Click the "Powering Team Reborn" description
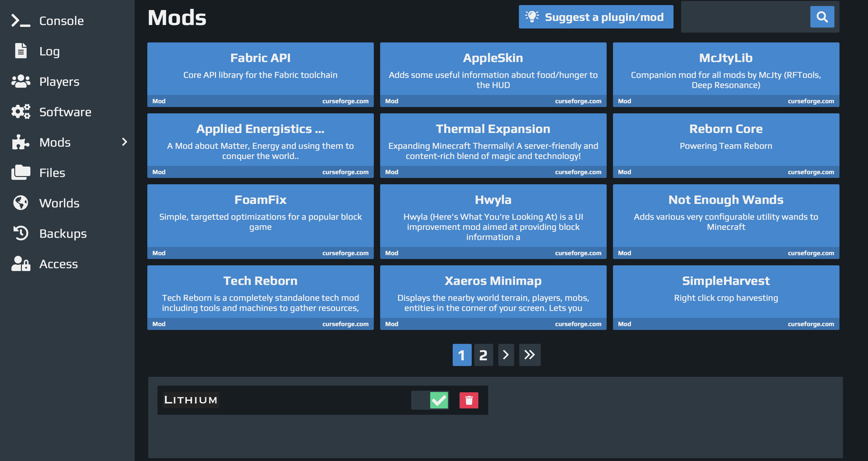This screenshot has width=868, height=461. click(x=726, y=146)
